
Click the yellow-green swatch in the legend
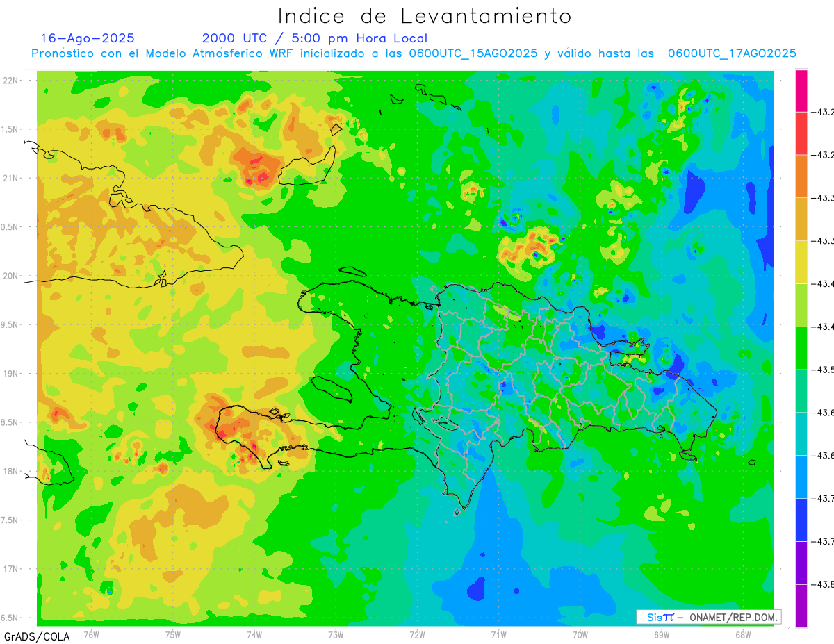(x=801, y=305)
